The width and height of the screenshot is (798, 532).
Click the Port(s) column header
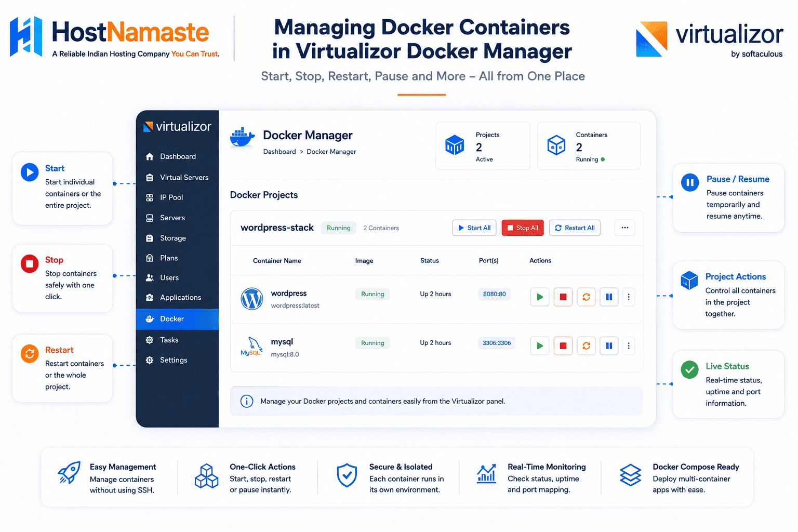[x=489, y=261]
